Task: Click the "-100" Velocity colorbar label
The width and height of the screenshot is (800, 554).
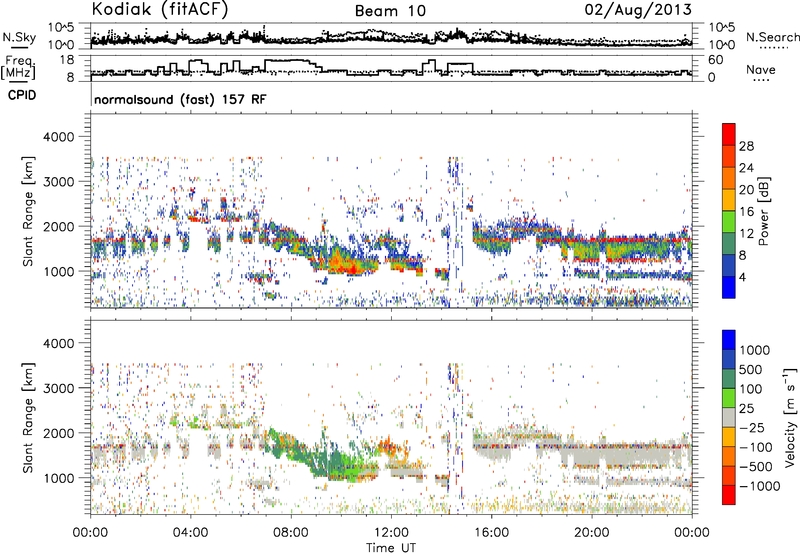Action: [x=755, y=447]
